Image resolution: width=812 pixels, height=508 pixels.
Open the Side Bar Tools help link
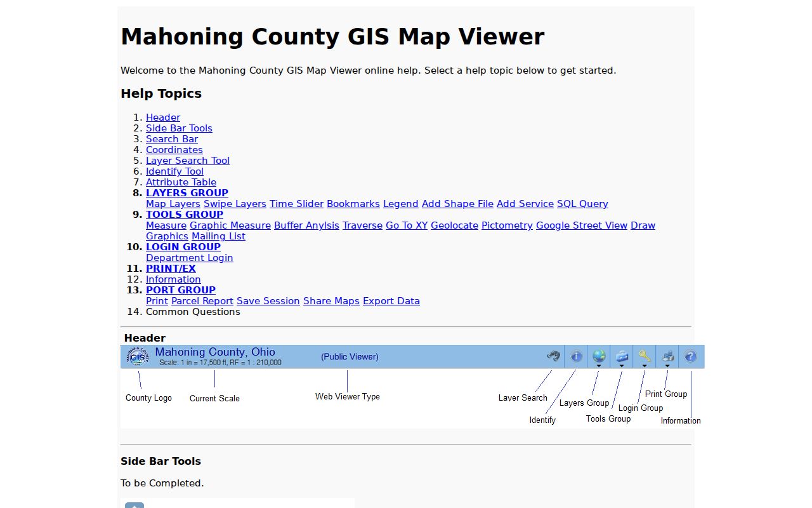tap(179, 128)
